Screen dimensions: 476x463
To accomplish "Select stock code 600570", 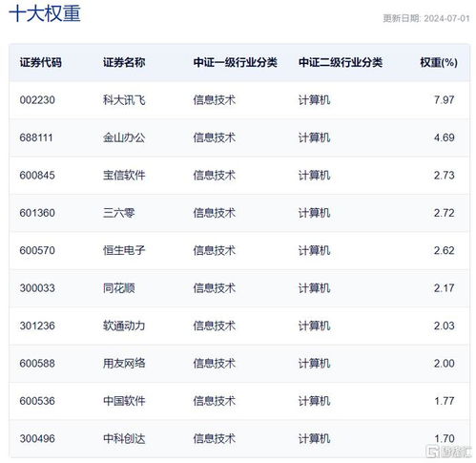I will (x=37, y=250).
